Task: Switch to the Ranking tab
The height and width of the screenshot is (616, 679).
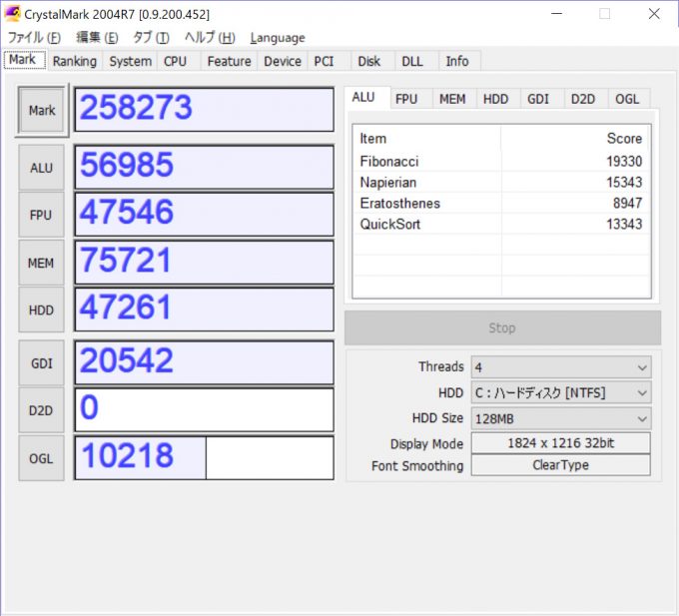Action: (75, 62)
